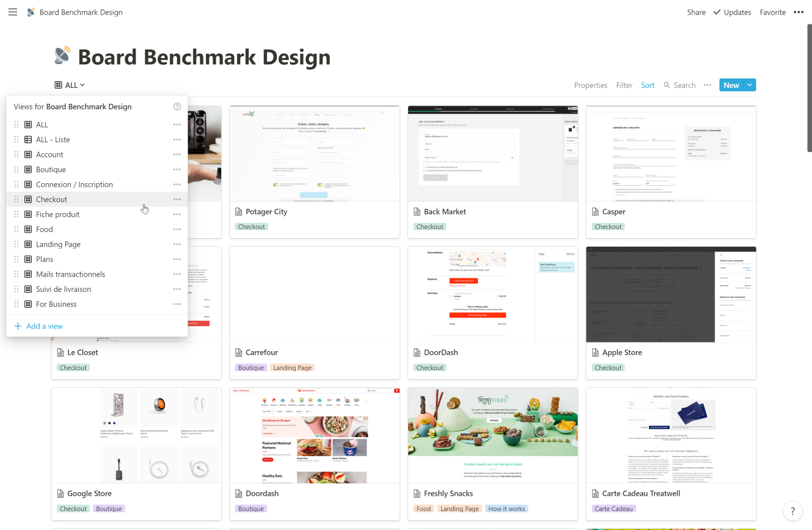Click the Sort option
The height and width of the screenshot is (530, 812).
tap(648, 85)
